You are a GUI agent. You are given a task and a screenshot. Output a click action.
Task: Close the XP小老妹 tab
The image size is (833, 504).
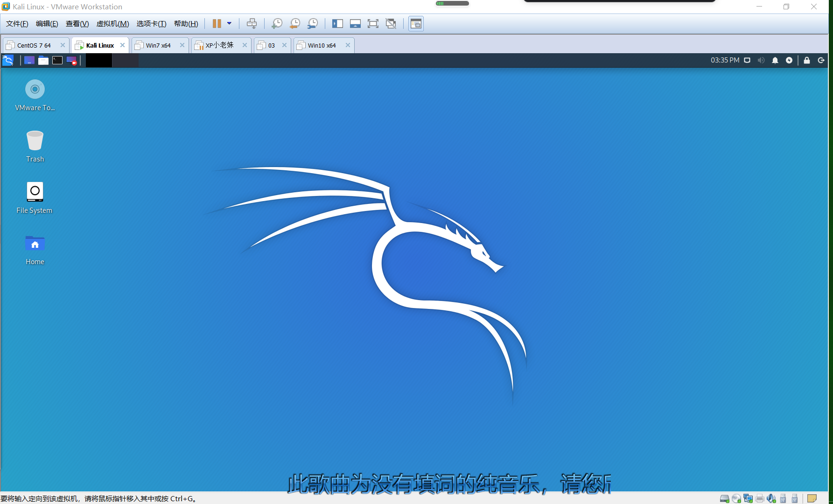245,45
